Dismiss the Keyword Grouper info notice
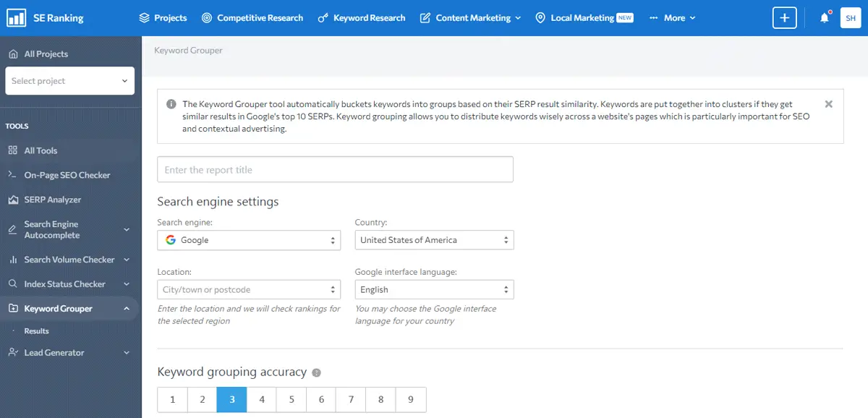 [829, 104]
